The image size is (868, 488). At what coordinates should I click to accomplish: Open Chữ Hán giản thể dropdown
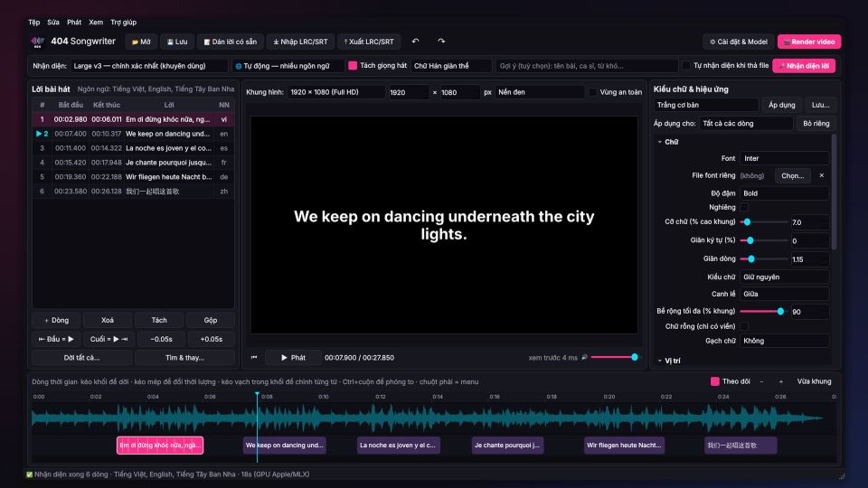450,66
